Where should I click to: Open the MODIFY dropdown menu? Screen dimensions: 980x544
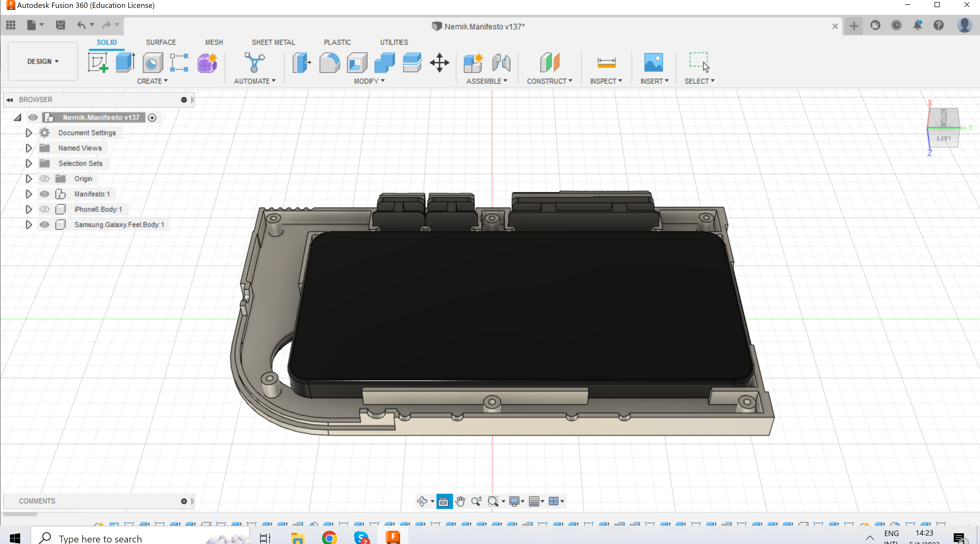click(369, 81)
